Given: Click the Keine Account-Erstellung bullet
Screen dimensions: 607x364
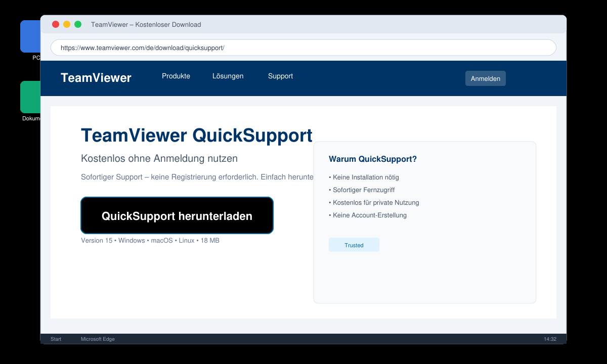Looking at the screenshot, I should (368, 215).
